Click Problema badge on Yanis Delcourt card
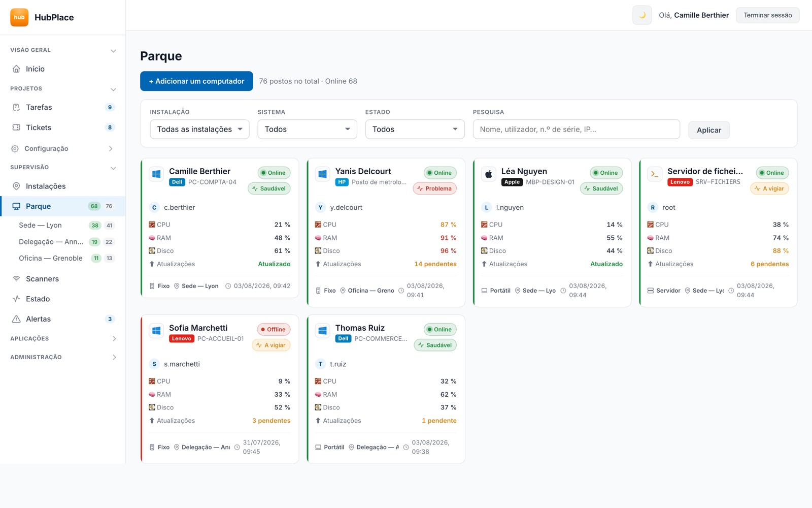This screenshot has height=508, width=812. tap(435, 188)
